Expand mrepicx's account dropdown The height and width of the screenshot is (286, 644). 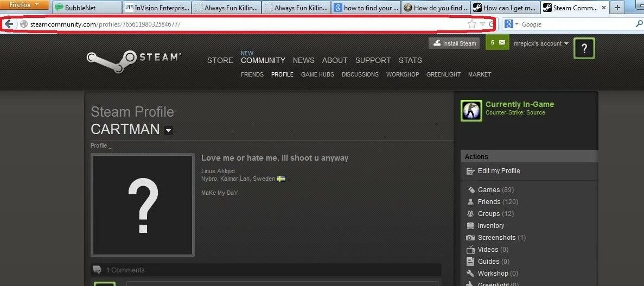click(x=541, y=43)
